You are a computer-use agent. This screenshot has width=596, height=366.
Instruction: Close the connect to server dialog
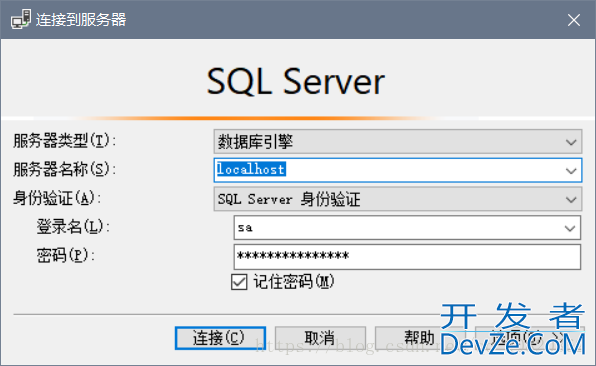(574, 20)
